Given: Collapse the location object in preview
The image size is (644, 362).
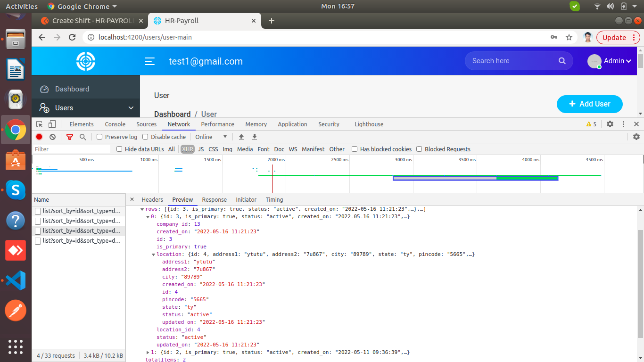Looking at the screenshot, I should tap(154, 255).
